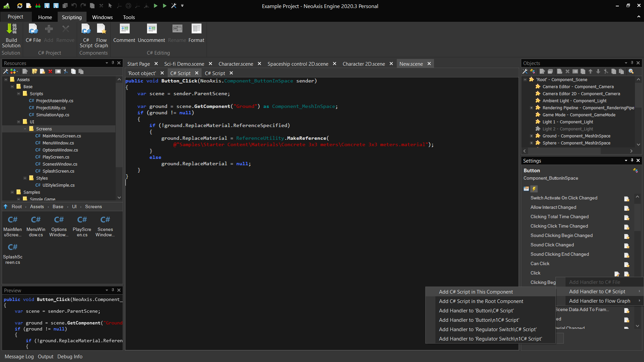Click the play button in the title toolbar
This screenshot has width=644, height=362.
155,6
